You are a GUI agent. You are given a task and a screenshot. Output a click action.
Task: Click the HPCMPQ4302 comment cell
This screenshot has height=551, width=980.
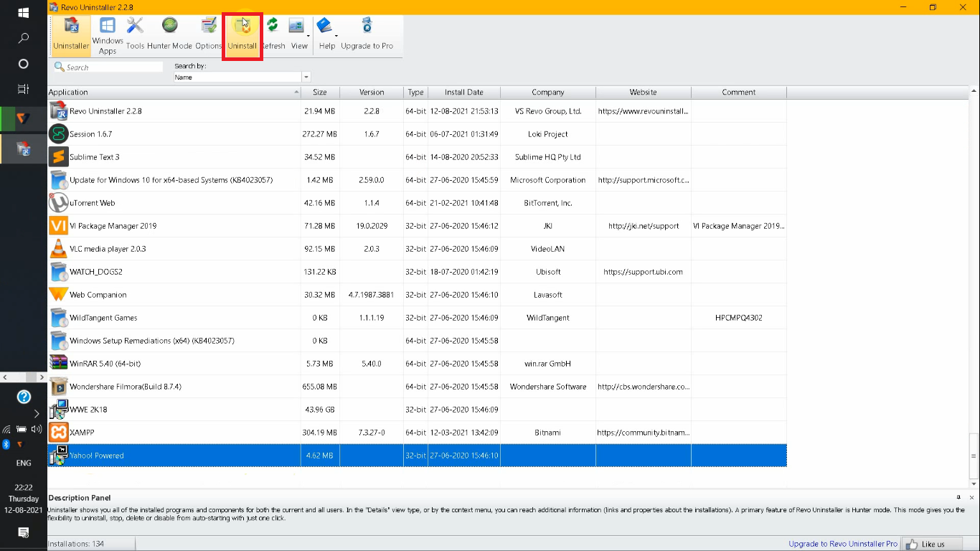click(739, 318)
